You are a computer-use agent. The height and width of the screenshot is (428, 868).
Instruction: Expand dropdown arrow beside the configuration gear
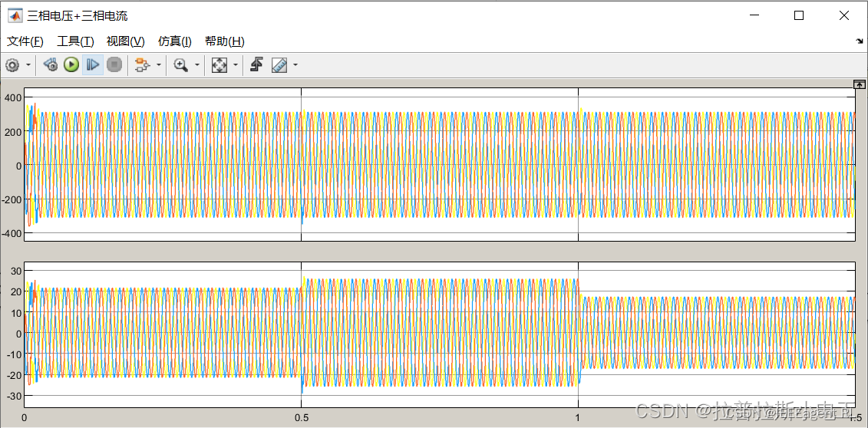(28, 65)
